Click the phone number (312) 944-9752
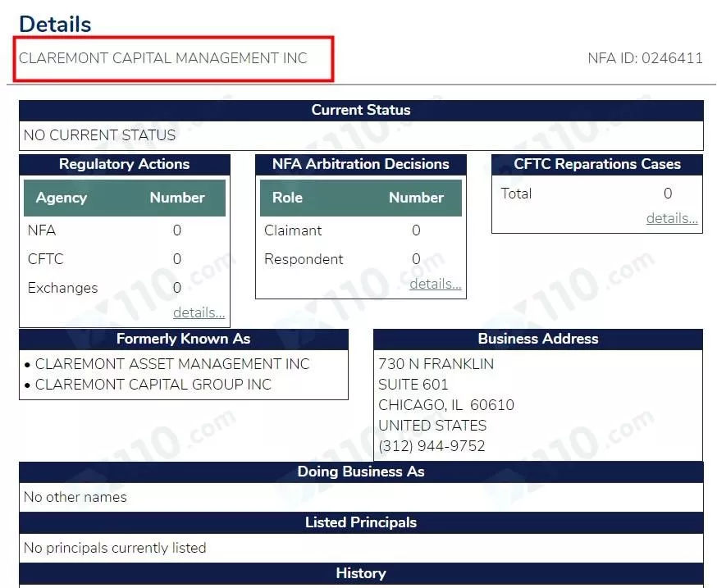Image resolution: width=717 pixels, height=588 pixels. point(432,446)
